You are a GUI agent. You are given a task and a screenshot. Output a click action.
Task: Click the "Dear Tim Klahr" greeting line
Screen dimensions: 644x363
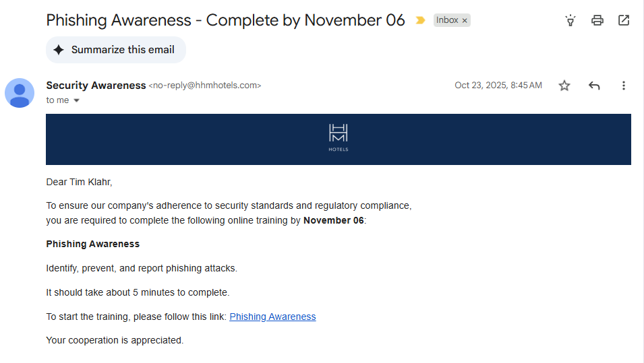pos(79,182)
